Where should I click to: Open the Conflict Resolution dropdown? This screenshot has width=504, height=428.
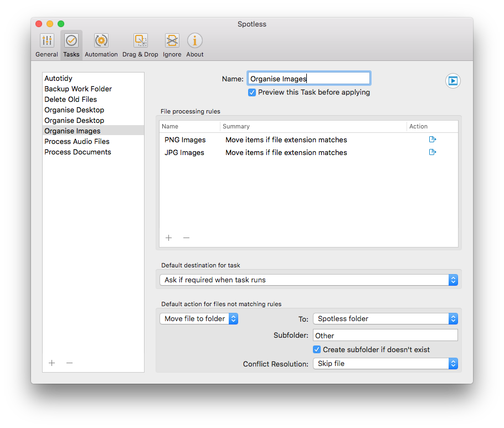(x=385, y=364)
